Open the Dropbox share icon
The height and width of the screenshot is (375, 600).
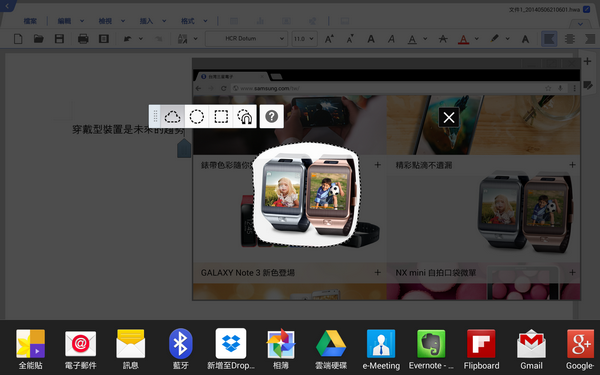pos(231,344)
